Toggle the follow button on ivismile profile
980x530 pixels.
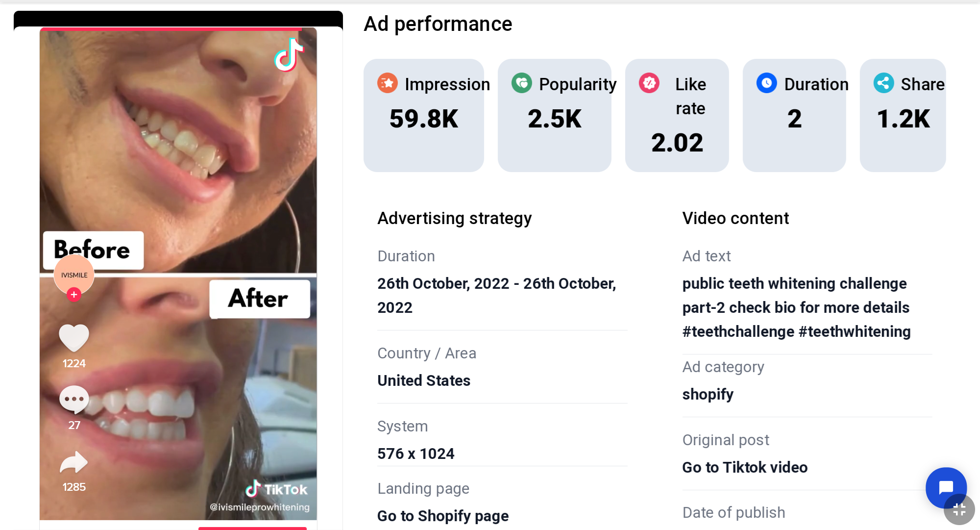[73, 293]
